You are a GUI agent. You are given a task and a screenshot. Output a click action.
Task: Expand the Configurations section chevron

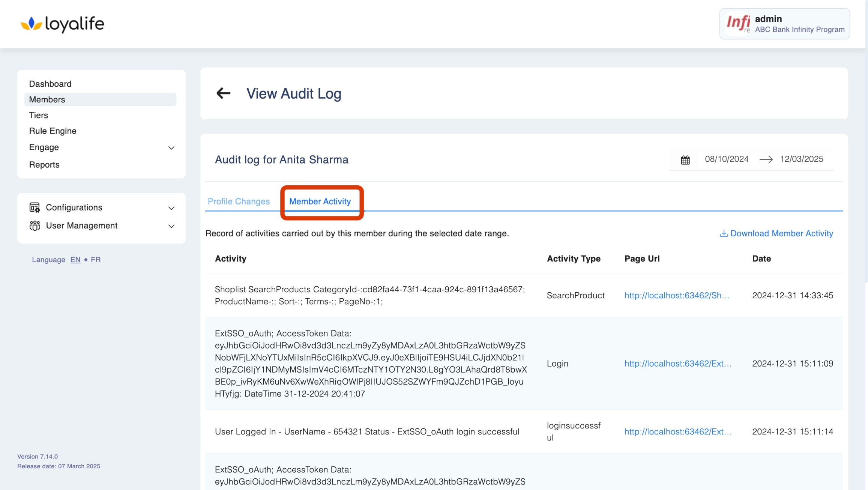tap(171, 208)
